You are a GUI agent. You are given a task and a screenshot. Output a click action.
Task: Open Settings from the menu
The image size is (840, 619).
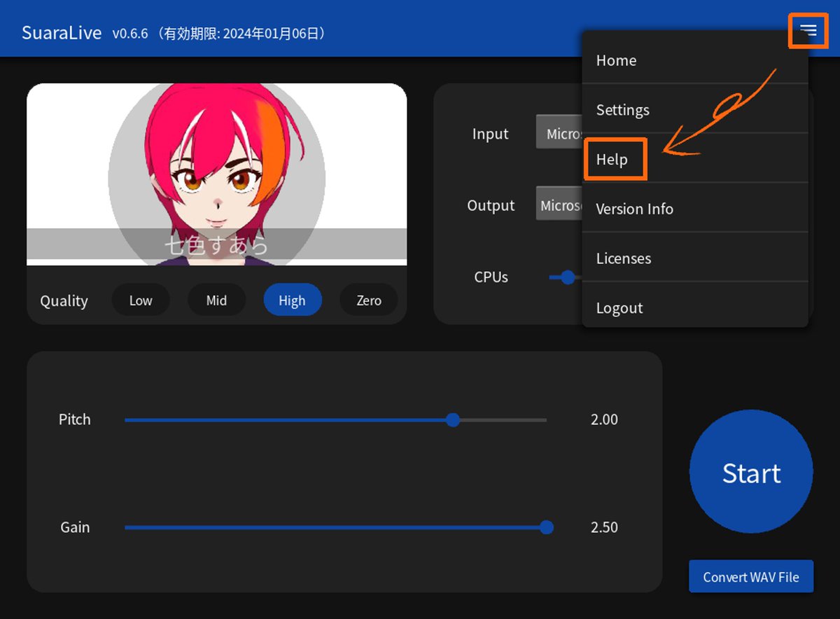coord(695,110)
